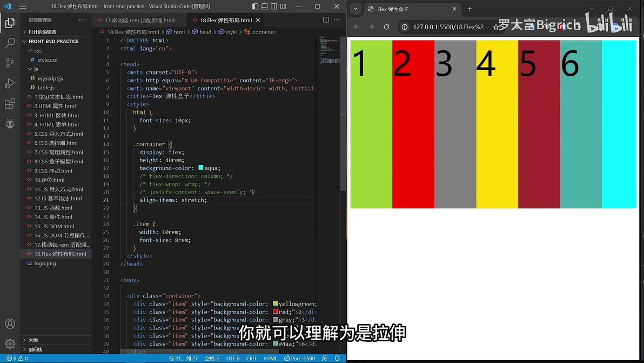This screenshot has height=363, width=644.
Task: Open the Search view in activity bar
Action: pos(10,43)
